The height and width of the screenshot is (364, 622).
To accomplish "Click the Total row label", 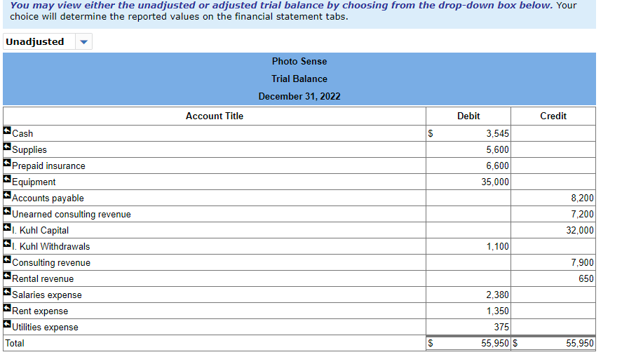I will click(x=15, y=344).
